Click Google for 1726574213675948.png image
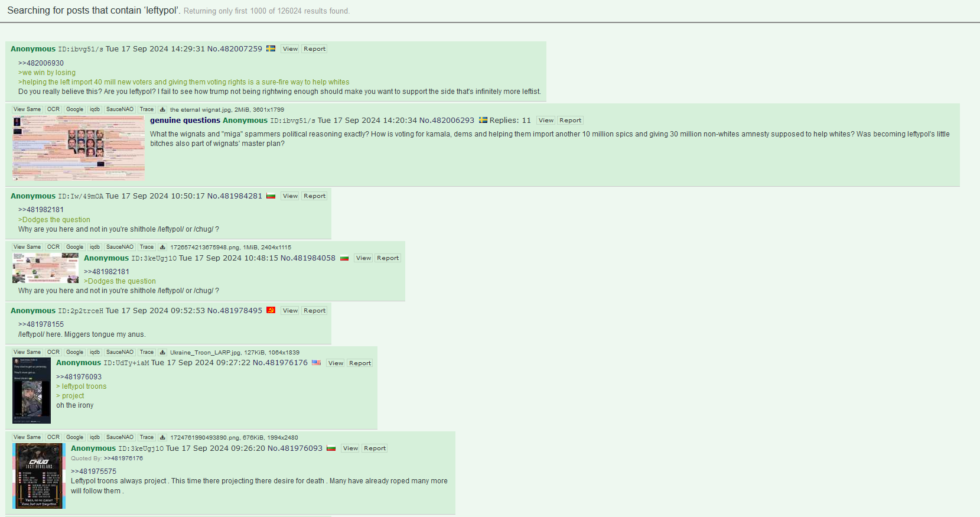 pyautogui.click(x=74, y=247)
